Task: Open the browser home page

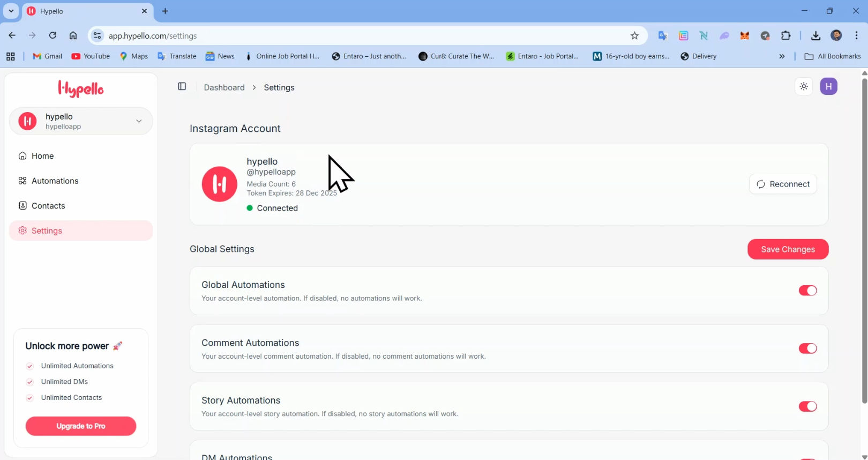Action: [x=73, y=35]
